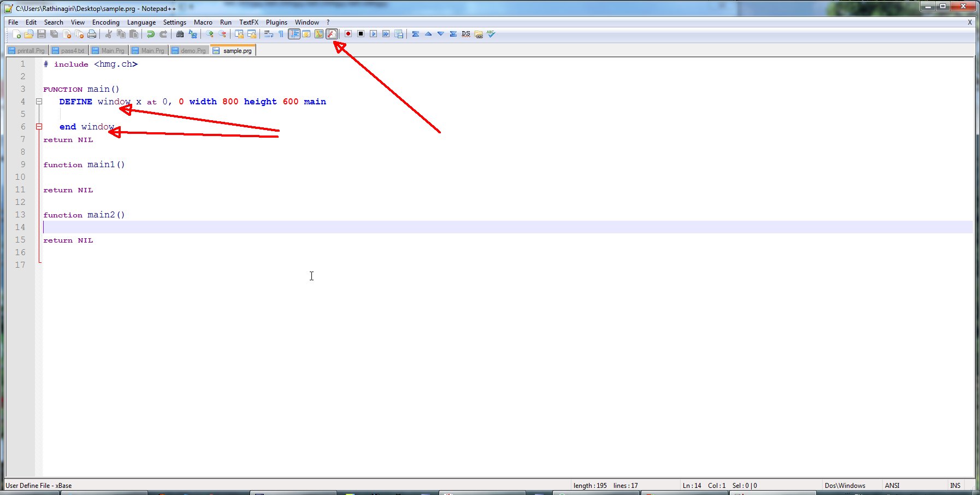Screen dimensions: 980x495
Task: Open Find with the binoculars icon
Action: tap(180, 34)
